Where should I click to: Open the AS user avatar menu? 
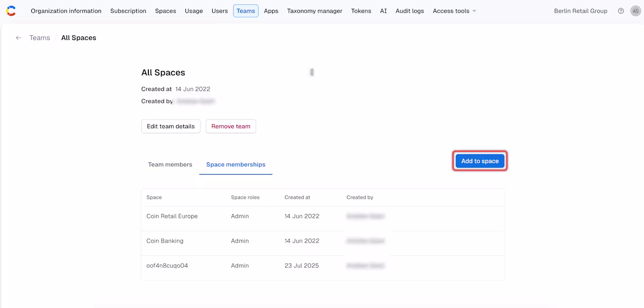pos(635,11)
